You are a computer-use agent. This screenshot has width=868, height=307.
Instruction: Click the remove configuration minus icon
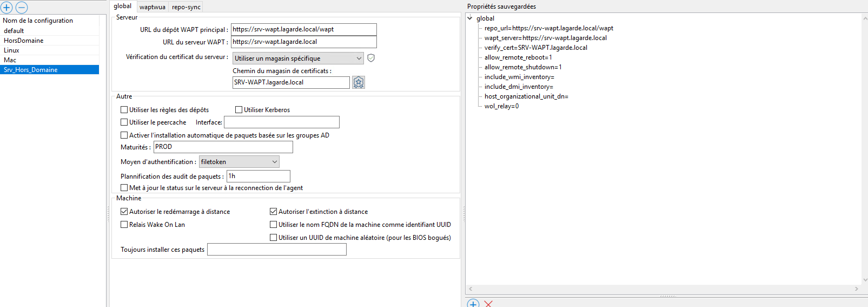tap(22, 8)
